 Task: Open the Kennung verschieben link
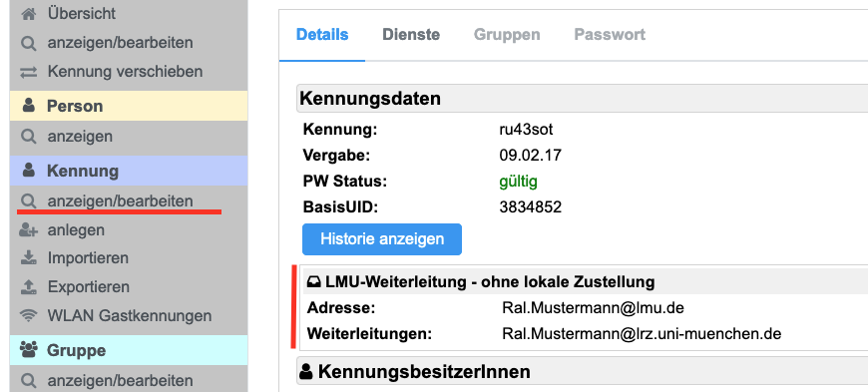pos(125,72)
